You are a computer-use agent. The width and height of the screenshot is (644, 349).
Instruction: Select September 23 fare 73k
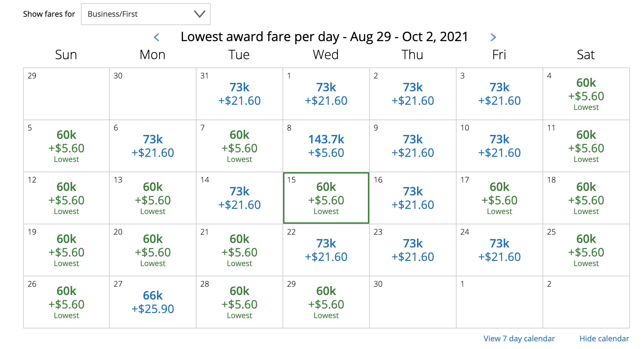[x=413, y=250]
